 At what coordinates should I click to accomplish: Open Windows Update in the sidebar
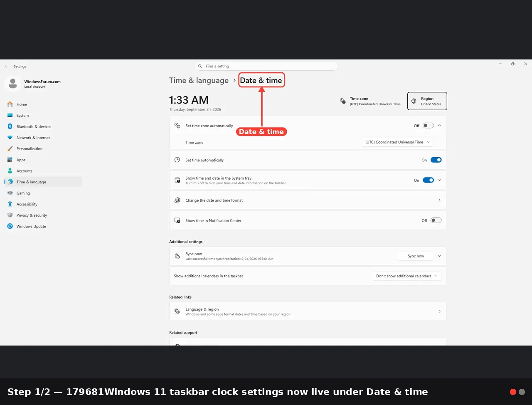(x=43, y=226)
